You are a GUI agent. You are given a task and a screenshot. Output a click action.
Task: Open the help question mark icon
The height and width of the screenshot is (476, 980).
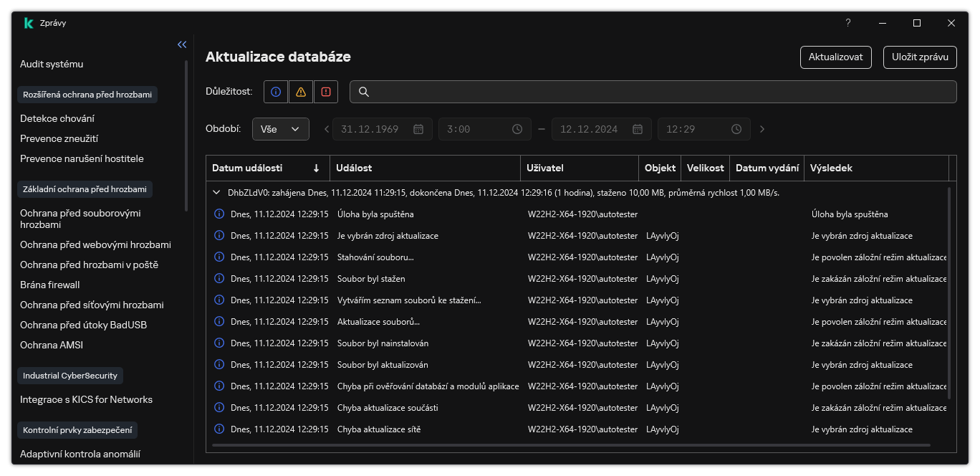click(x=848, y=23)
